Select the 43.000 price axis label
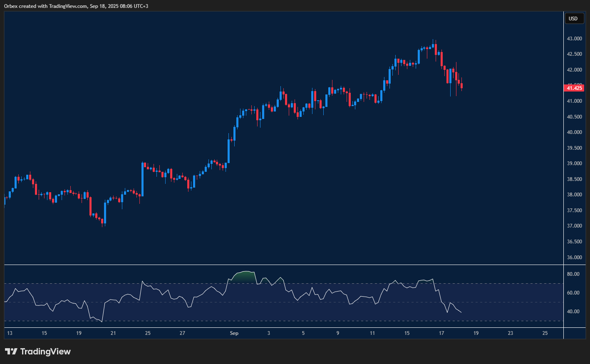The height and width of the screenshot is (364, 590). click(x=574, y=39)
